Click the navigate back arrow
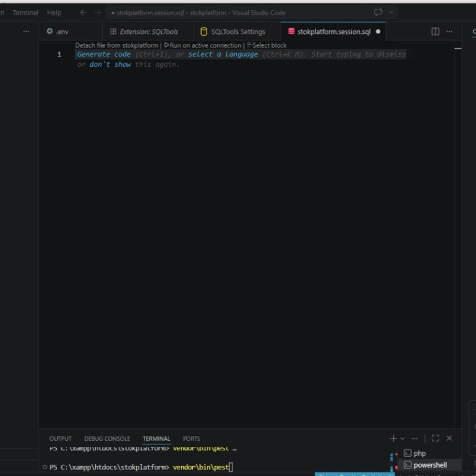 (x=83, y=12)
